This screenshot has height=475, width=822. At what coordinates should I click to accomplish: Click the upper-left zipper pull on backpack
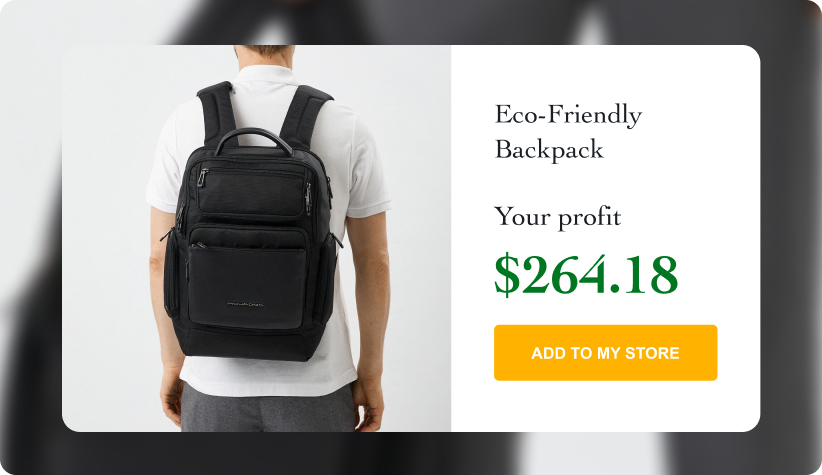coord(202,177)
